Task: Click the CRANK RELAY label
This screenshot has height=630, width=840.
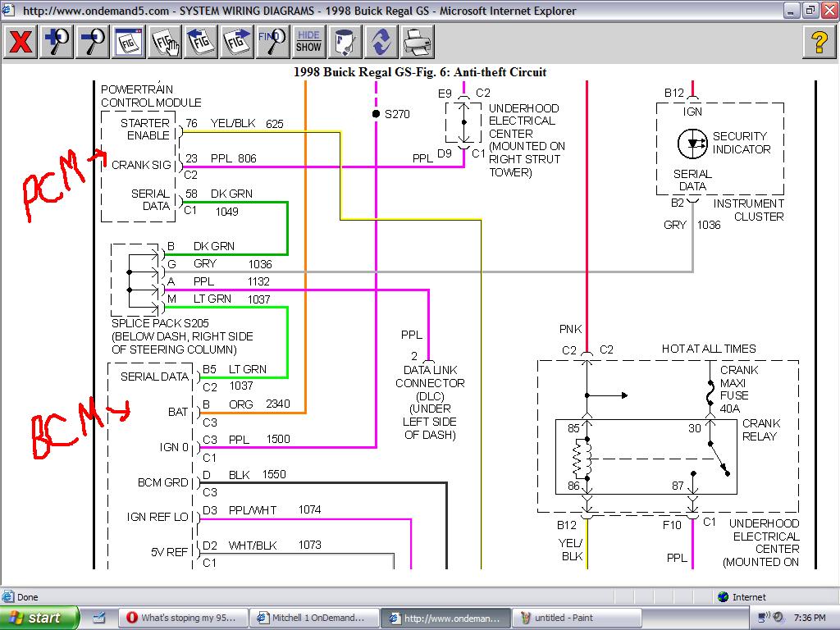Action: click(x=760, y=430)
